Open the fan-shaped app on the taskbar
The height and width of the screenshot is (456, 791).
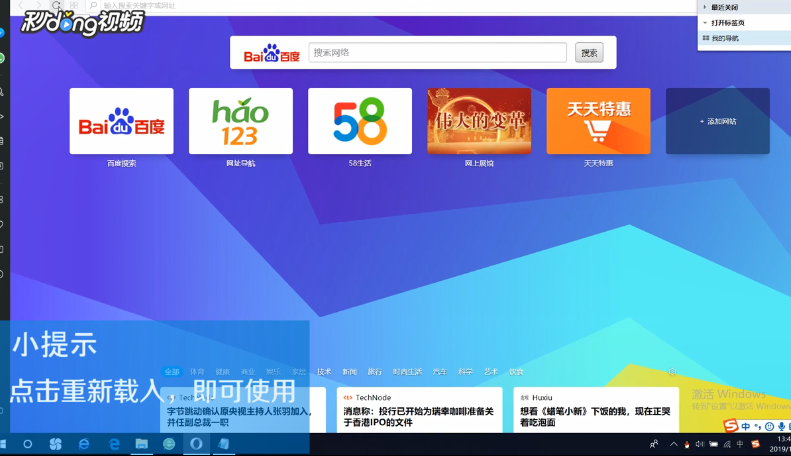pyautogui.click(x=55, y=444)
